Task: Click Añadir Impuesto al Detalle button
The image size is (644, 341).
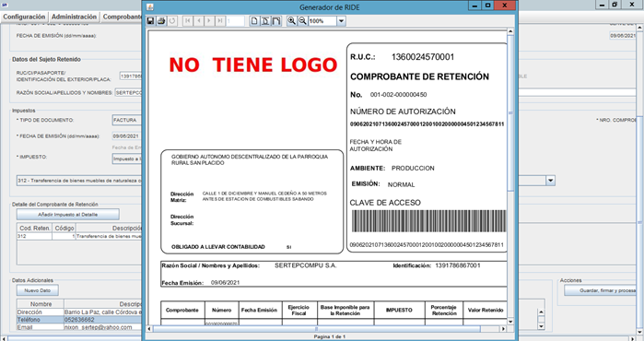Action: pyautogui.click(x=68, y=215)
